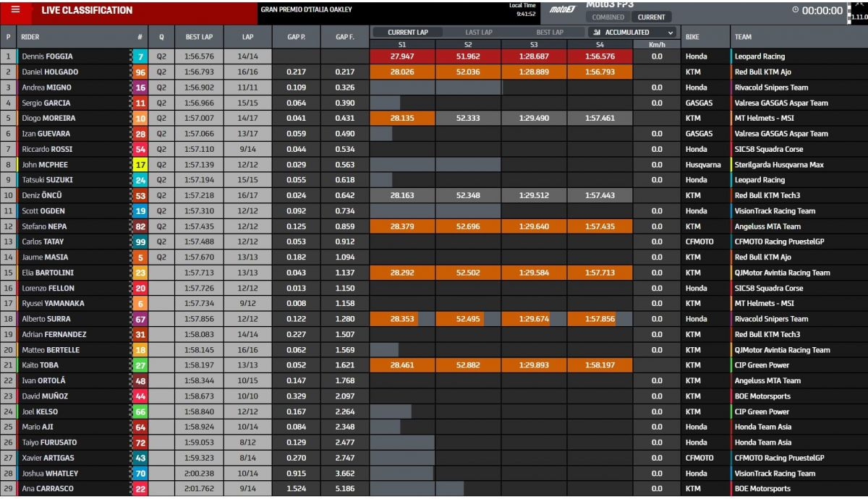
Task: Click Carrasco's gap value 5.186
Action: 344,488
